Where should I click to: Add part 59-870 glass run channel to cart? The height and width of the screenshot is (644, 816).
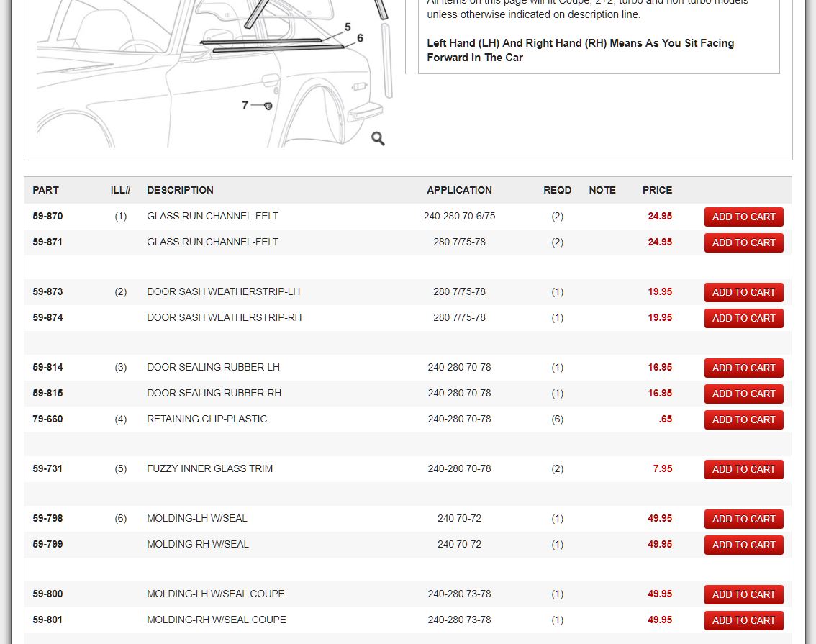pos(743,217)
